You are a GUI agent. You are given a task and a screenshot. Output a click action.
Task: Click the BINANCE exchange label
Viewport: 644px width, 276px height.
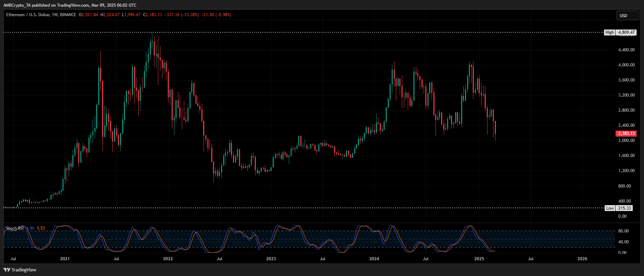[68, 15]
